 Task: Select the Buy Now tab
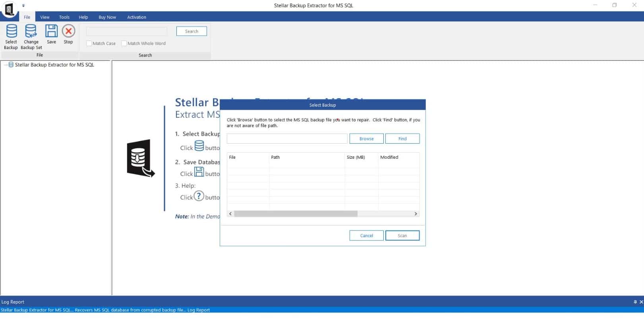[107, 17]
